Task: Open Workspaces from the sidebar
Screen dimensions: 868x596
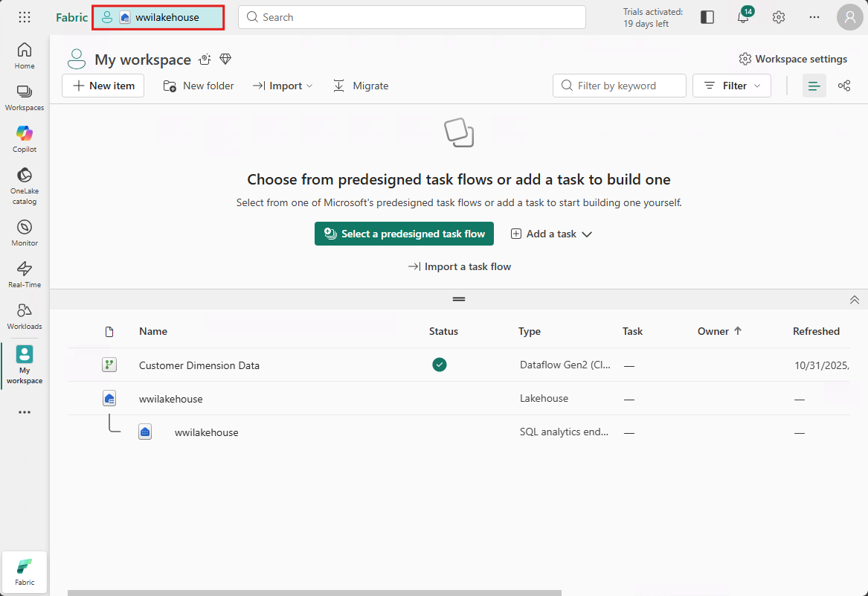Action: pos(25,97)
